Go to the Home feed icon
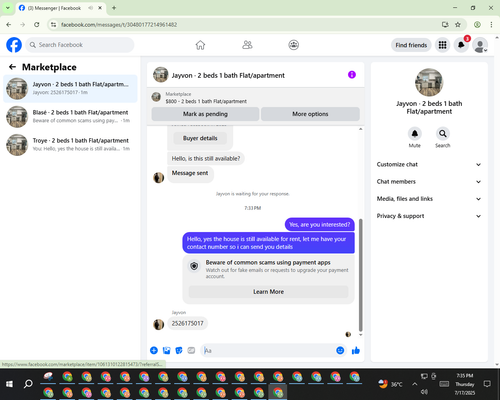Screen dimensions: 500x400 200,45
